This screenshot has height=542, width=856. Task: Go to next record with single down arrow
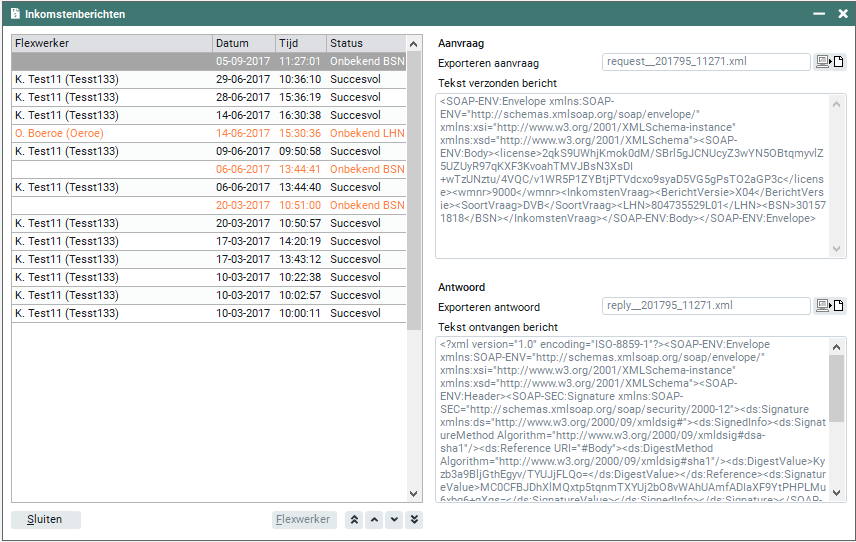pos(394,520)
